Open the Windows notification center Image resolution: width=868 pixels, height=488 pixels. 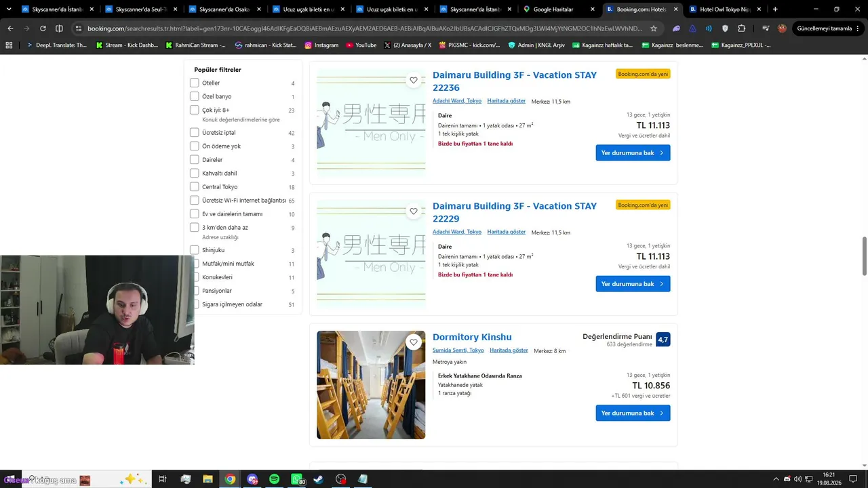pos(853,479)
